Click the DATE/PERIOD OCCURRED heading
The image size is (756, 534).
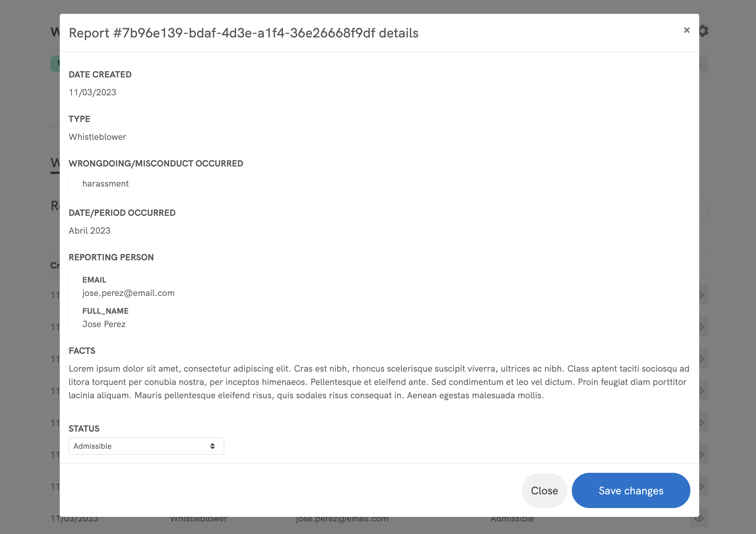coord(122,213)
